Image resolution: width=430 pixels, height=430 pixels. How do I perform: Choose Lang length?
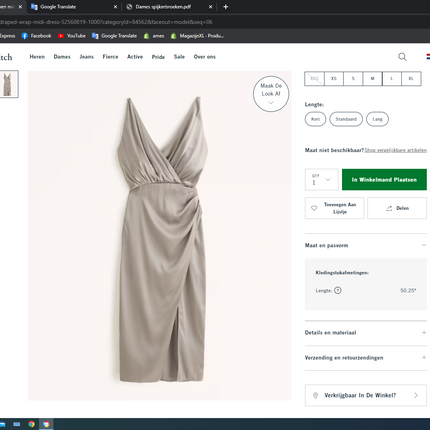tap(377, 119)
